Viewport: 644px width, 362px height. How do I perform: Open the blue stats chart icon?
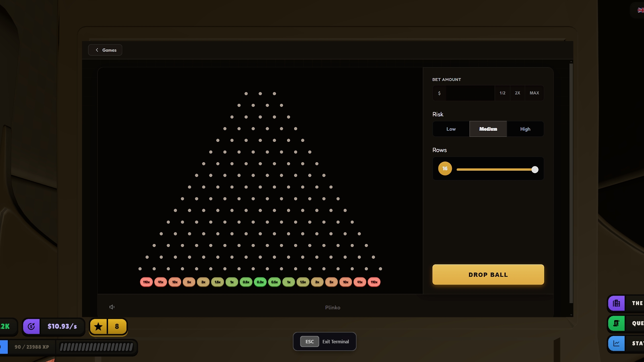[616, 344]
